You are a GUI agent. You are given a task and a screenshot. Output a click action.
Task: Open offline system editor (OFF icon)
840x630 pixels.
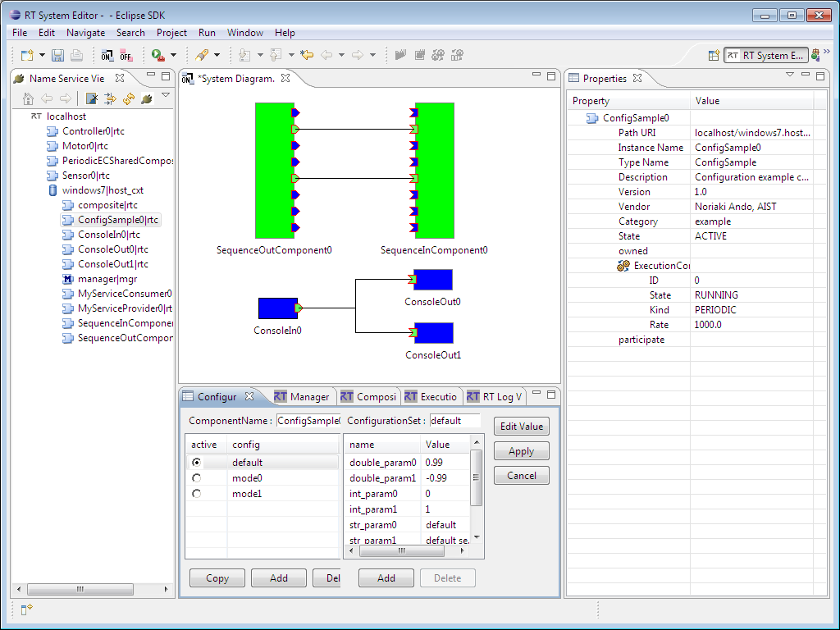point(126,55)
